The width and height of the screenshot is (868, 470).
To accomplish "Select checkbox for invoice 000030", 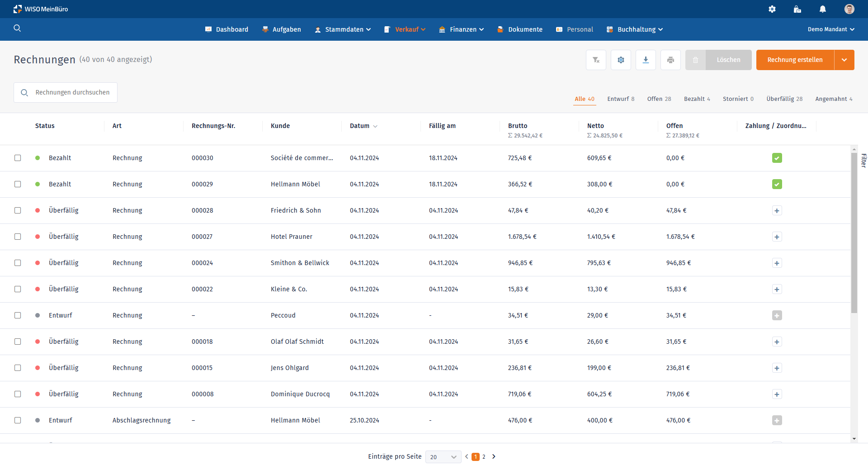I will click(x=18, y=158).
